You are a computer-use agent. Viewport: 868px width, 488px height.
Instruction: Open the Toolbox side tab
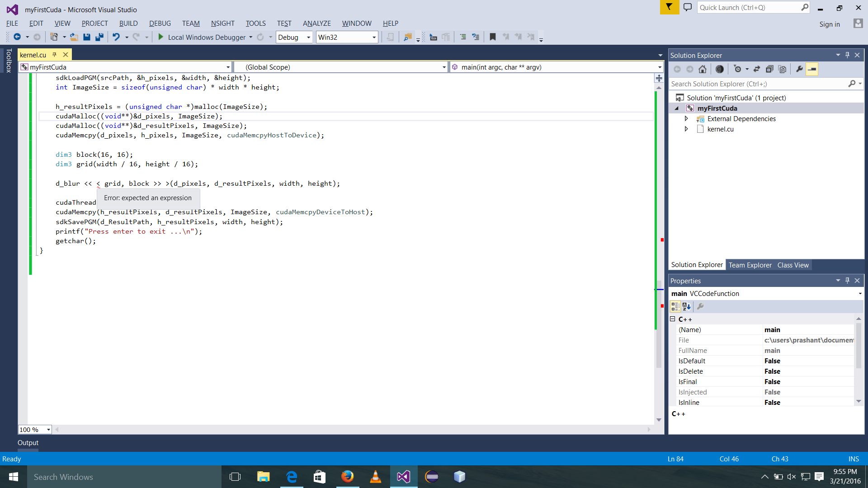(x=9, y=61)
